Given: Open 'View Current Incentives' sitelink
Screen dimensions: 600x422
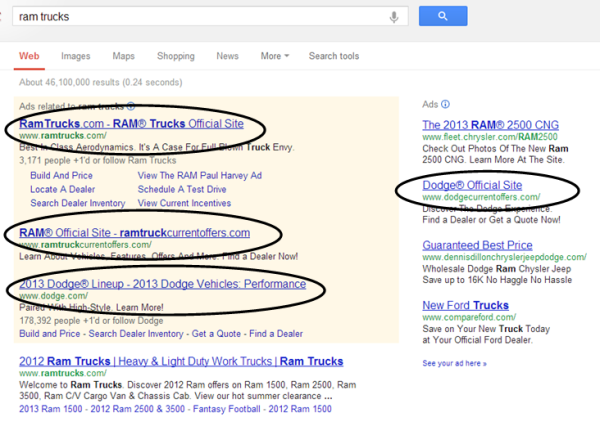Looking at the screenshot, I should click(x=184, y=202).
